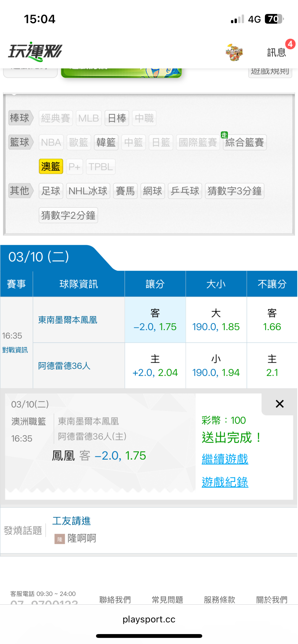Tap the 遊戲規則 button
This screenshot has height=644, width=298.
click(270, 72)
